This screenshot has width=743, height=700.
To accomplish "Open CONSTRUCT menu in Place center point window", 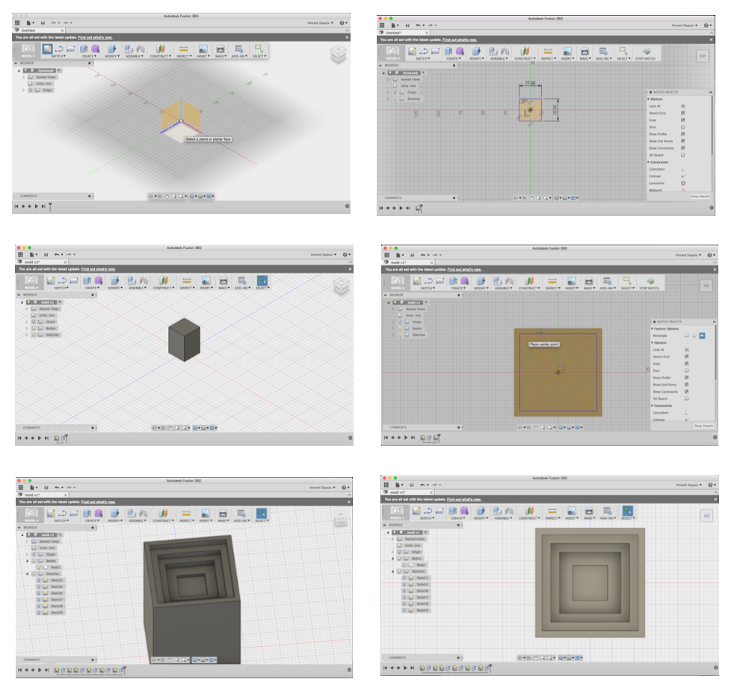I will pyautogui.click(x=529, y=288).
